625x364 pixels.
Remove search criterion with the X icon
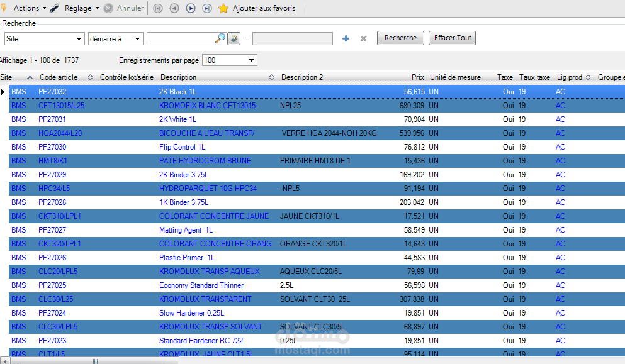[x=364, y=38]
